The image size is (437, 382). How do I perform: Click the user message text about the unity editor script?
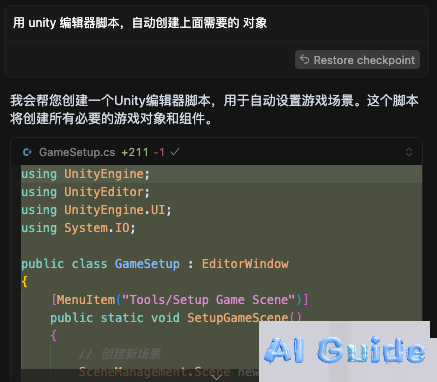coord(140,23)
